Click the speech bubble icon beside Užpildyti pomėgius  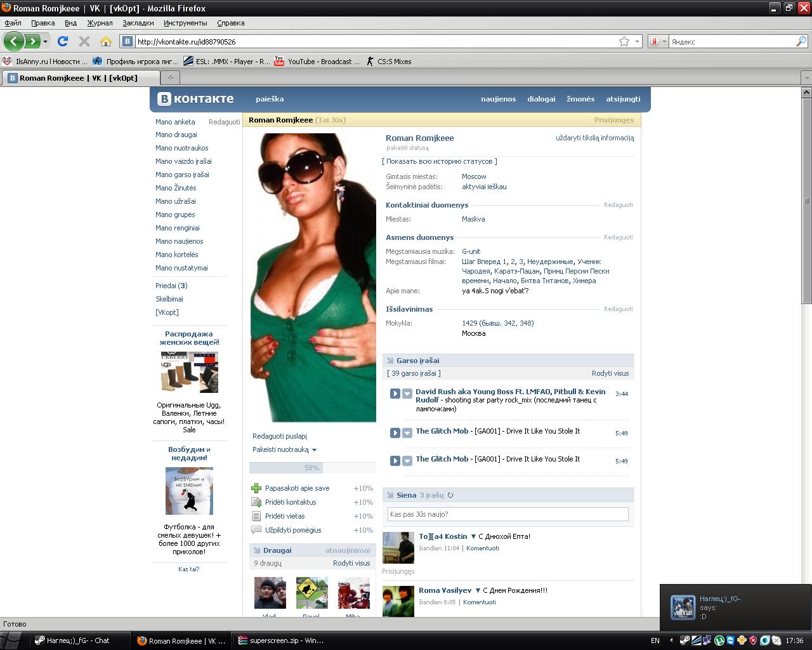(x=256, y=530)
